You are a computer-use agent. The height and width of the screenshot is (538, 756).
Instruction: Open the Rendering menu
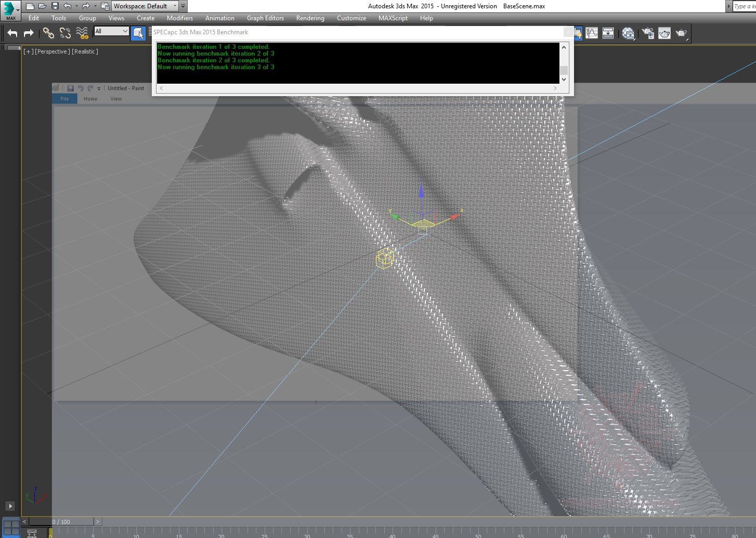[310, 18]
